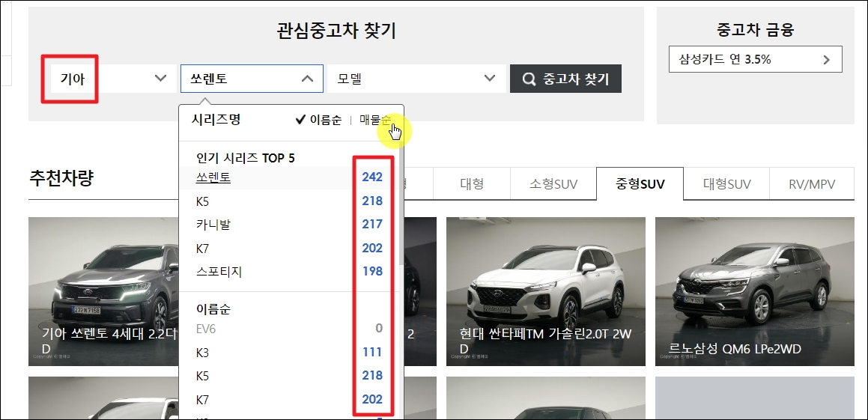This screenshot has height=420, width=868.
Task: Click the 111 count next to K3
Action: click(x=372, y=353)
